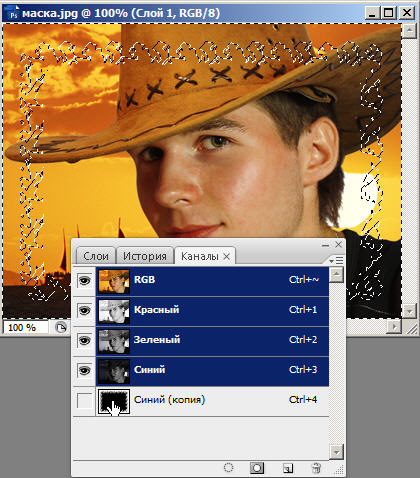420x478 pixels.
Task: Maximize the маска.jpg document window
Action: pyautogui.click(x=389, y=13)
